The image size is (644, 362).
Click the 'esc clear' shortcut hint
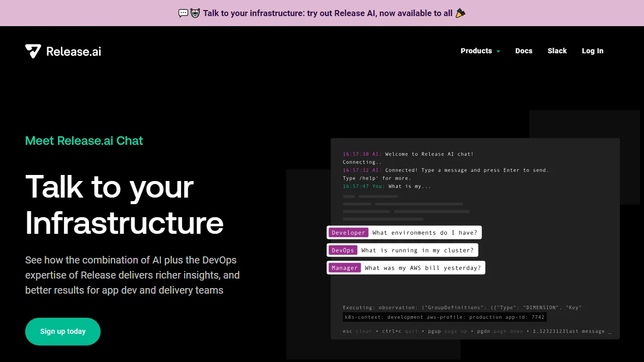pos(357,331)
